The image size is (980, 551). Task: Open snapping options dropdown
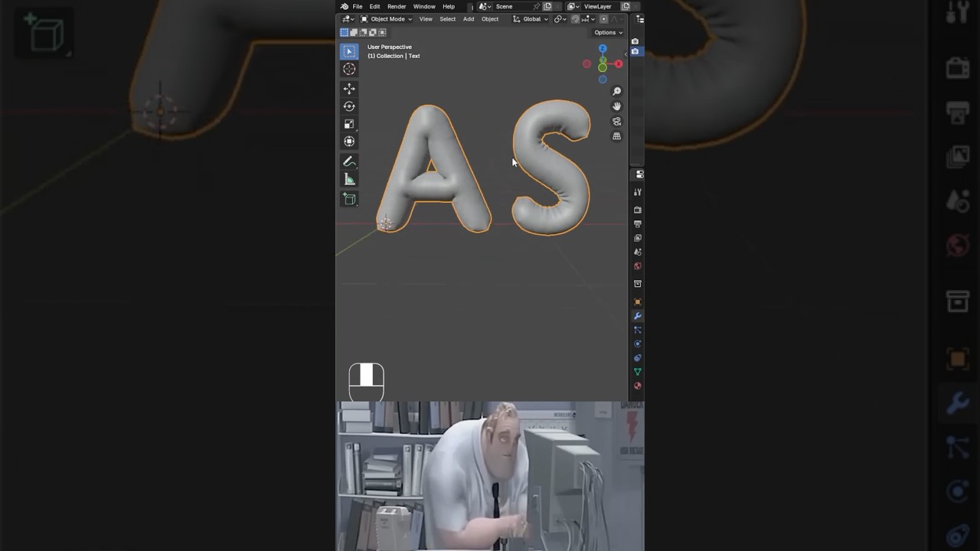click(589, 19)
